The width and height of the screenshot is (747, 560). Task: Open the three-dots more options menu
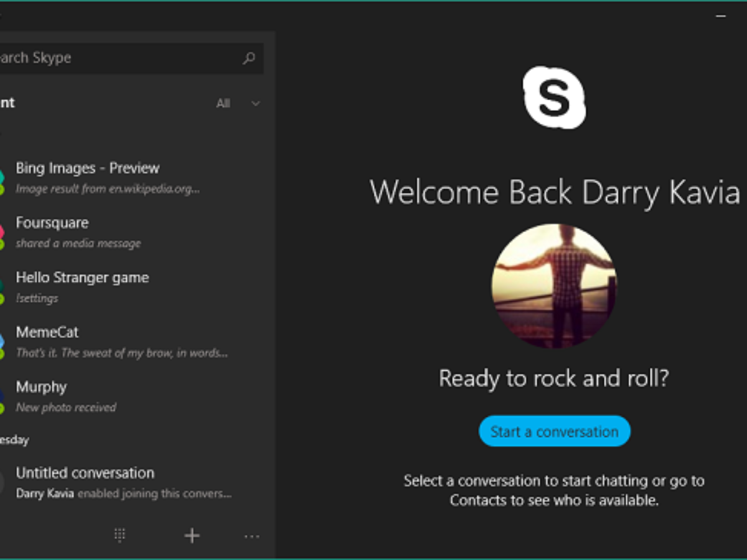(x=251, y=536)
